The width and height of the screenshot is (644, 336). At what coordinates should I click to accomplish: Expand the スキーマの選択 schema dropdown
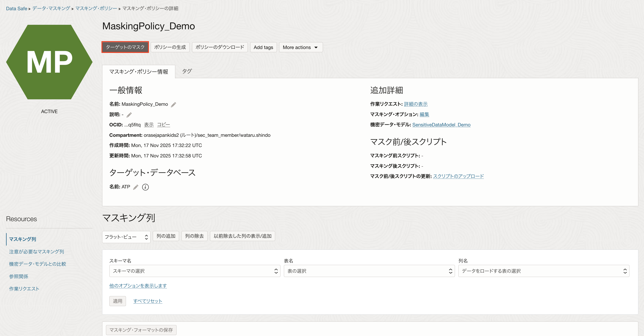coord(195,271)
